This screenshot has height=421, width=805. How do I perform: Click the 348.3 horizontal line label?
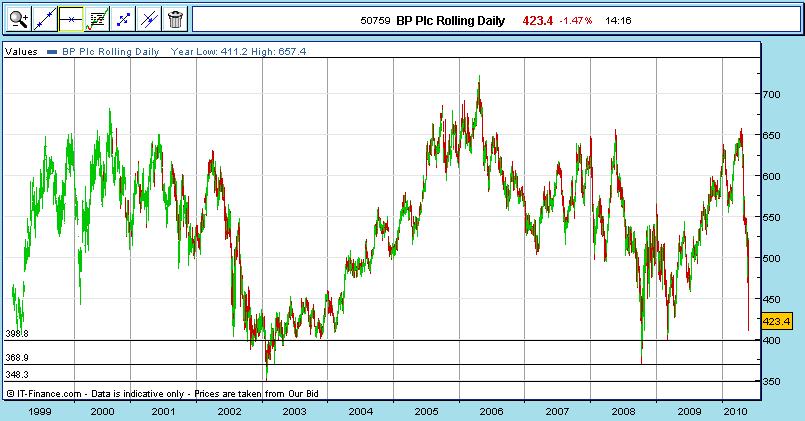[16, 375]
